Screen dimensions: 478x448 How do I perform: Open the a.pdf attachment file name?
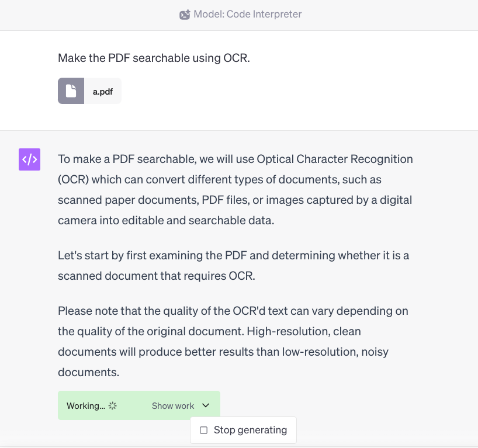click(x=103, y=91)
